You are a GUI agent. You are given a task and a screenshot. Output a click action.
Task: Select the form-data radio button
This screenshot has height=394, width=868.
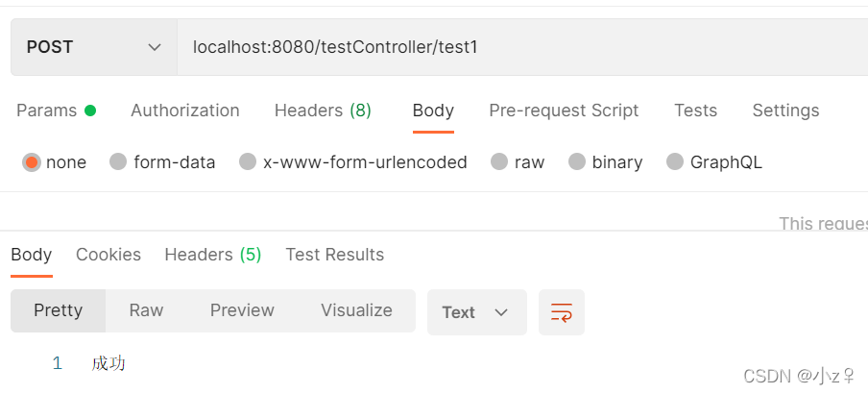[x=118, y=161]
